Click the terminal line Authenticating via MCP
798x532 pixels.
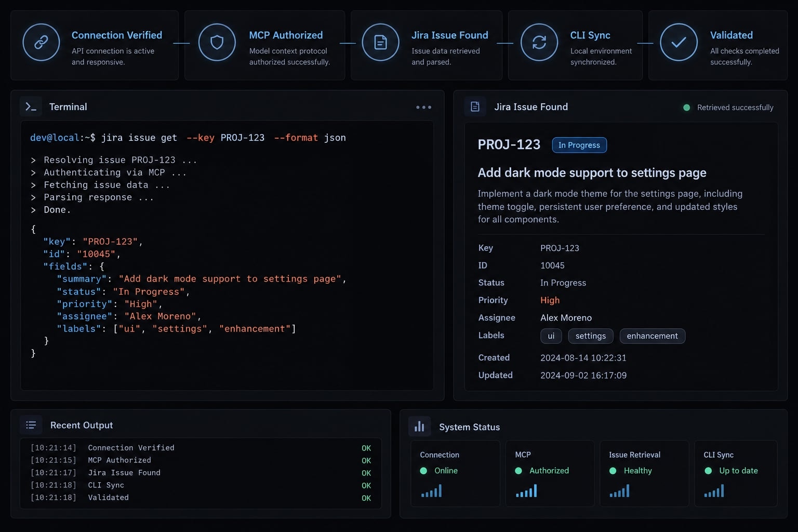click(109, 172)
